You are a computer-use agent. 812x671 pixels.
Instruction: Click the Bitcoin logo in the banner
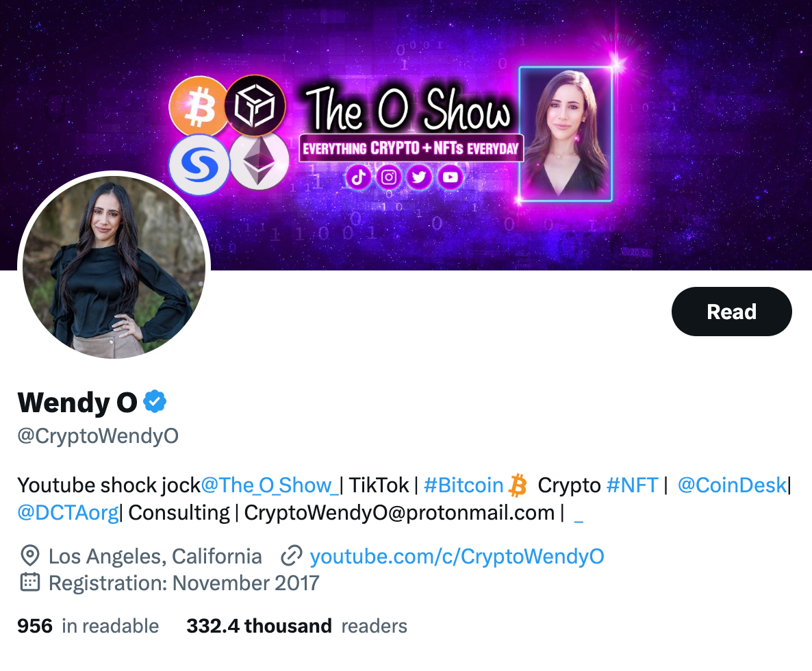coord(199,106)
